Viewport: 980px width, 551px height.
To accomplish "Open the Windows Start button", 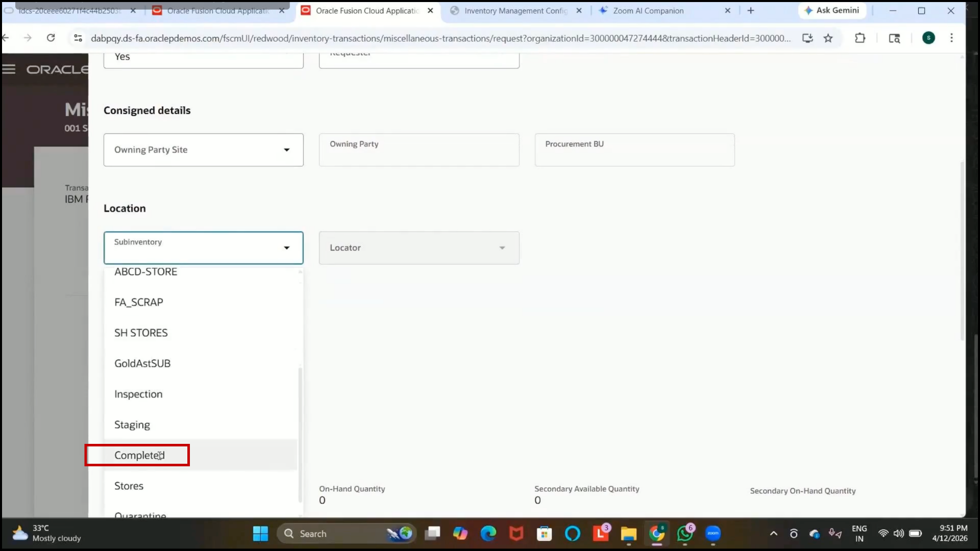I will pyautogui.click(x=260, y=534).
